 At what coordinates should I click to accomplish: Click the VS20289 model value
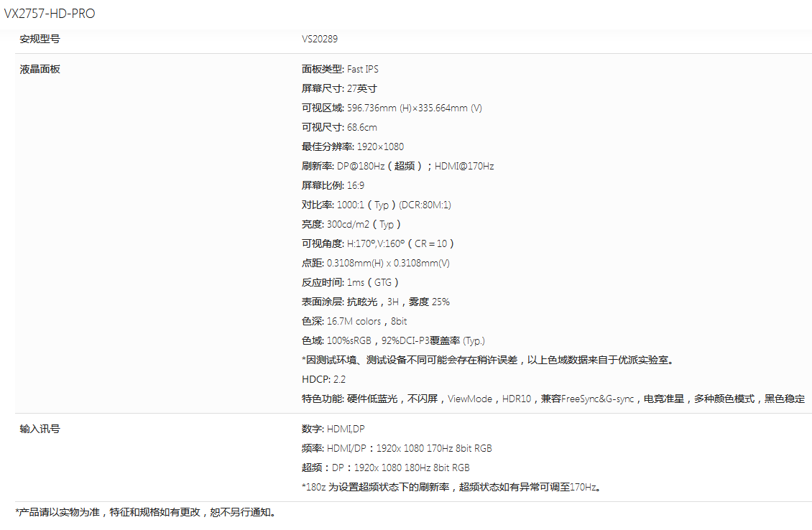click(320, 39)
